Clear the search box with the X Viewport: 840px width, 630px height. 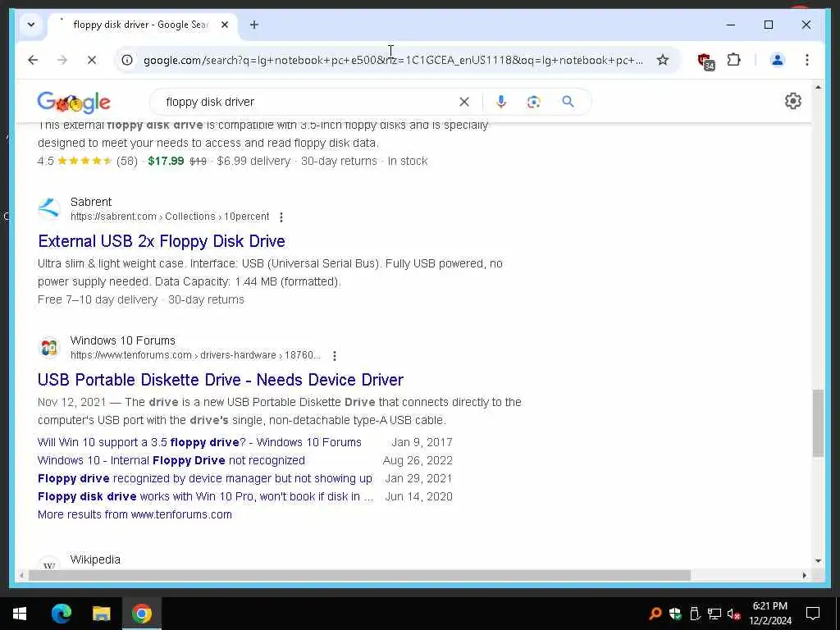coord(464,102)
